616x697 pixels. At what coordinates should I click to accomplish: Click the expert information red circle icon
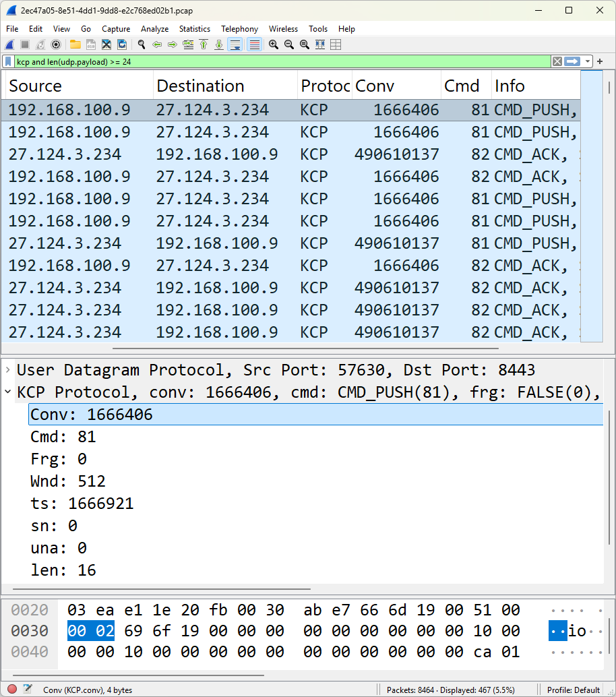click(x=12, y=689)
